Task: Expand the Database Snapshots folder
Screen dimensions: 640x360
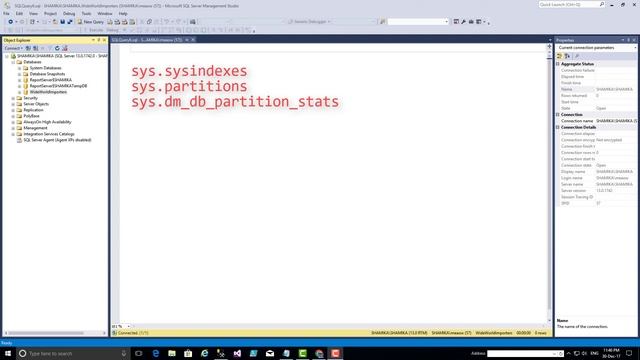Action: (x=19, y=74)
